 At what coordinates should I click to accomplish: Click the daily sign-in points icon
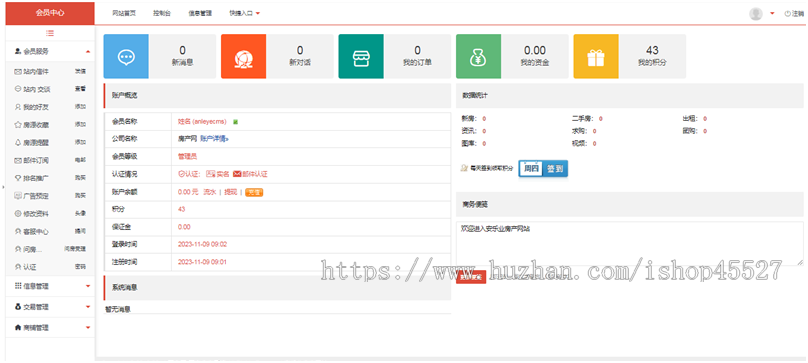pyautogui.click(x=464, y=168)
